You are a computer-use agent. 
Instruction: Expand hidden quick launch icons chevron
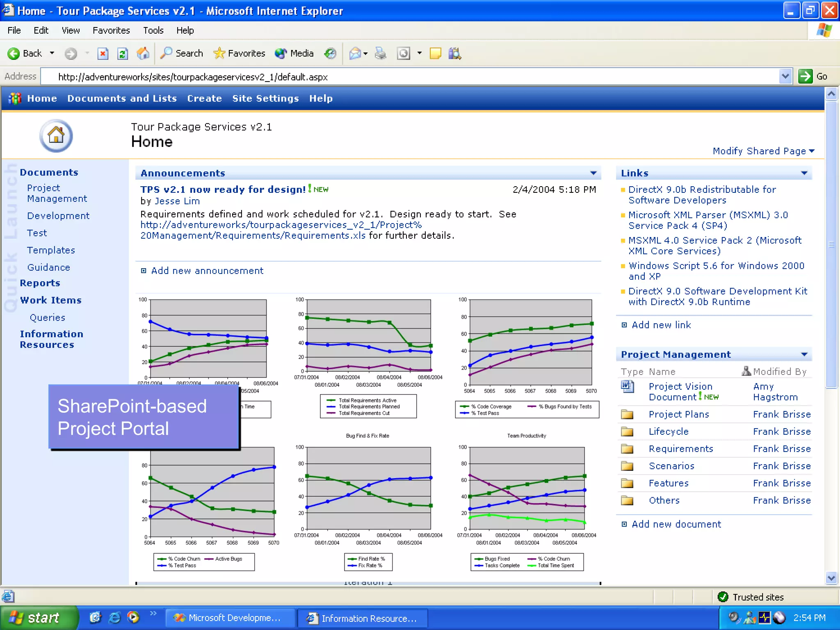153,613
